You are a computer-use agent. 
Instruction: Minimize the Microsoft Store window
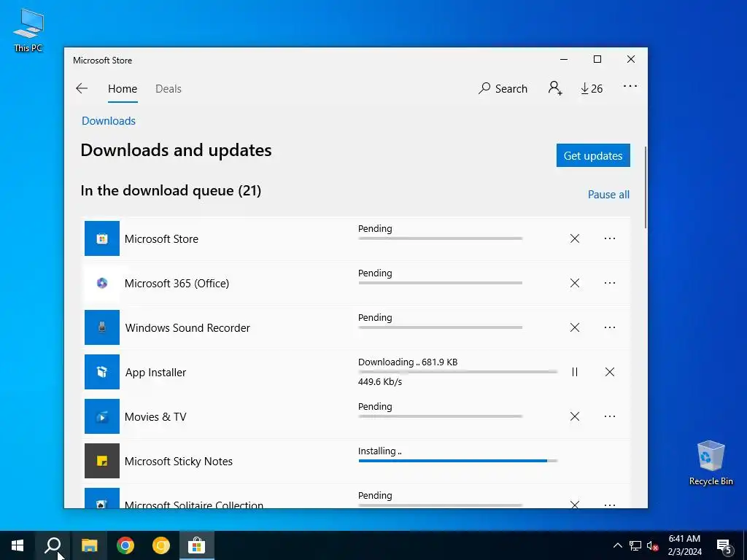coord(564,60)
